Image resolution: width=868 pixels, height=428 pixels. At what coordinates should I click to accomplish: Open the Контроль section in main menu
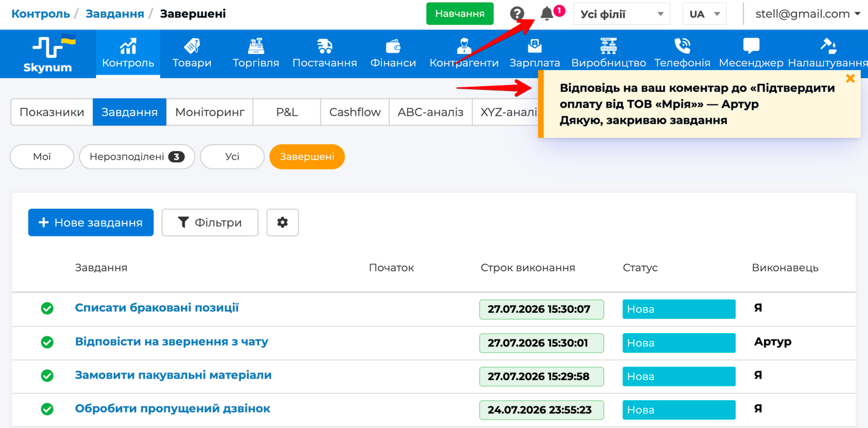click(128, 54)
